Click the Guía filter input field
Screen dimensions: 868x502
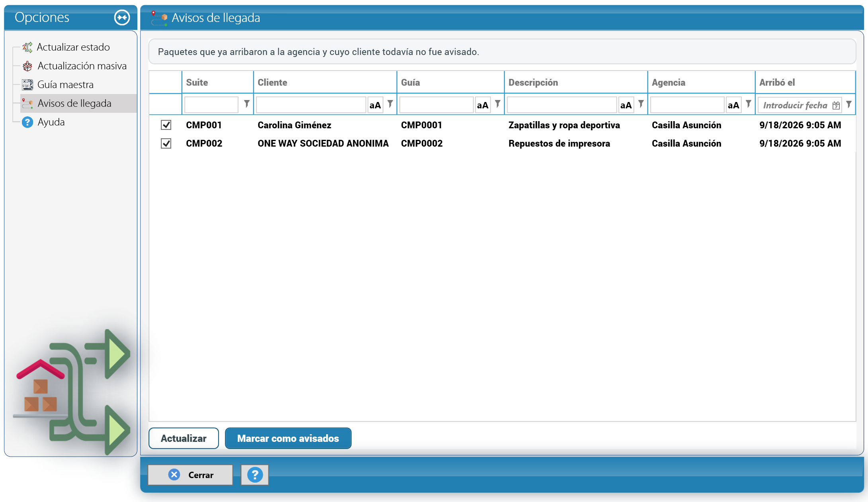click(x=437, y=105)
